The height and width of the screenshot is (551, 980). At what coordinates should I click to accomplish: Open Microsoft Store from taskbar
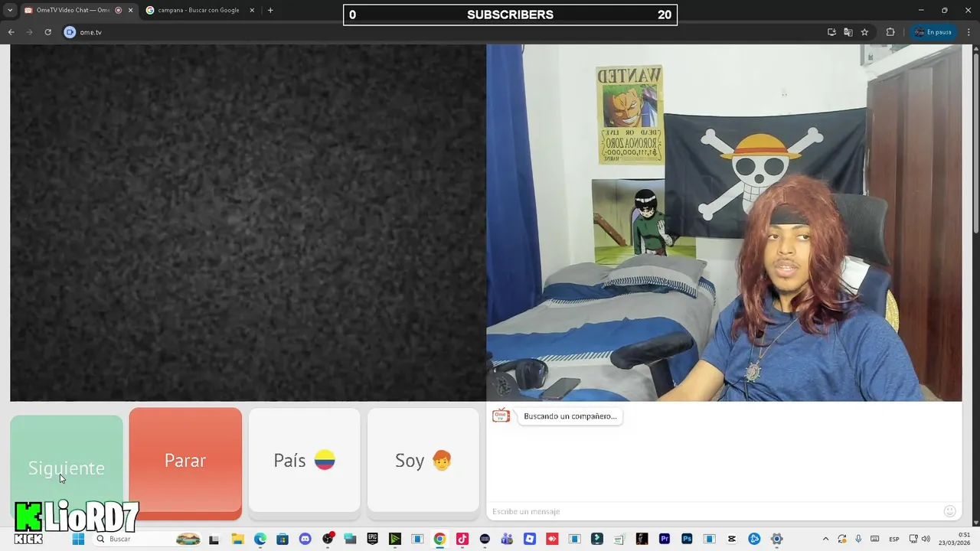click(x=283, y=539)
